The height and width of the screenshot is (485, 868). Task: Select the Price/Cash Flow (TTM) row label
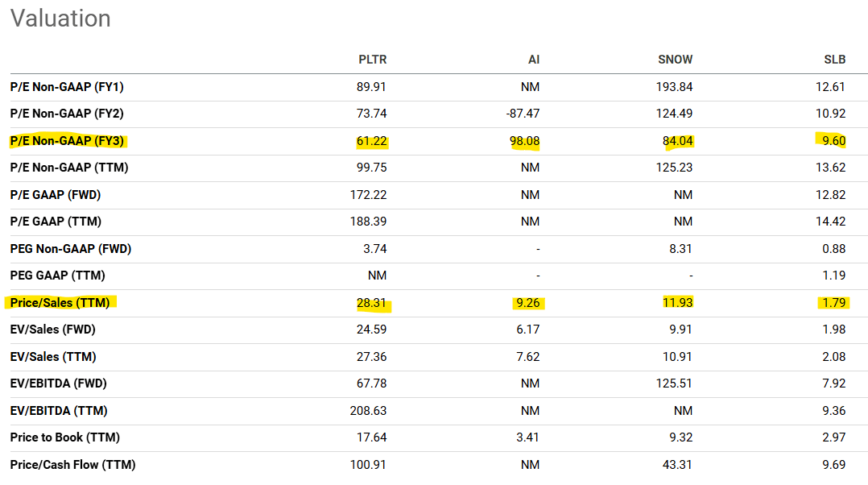pos(72,465)
